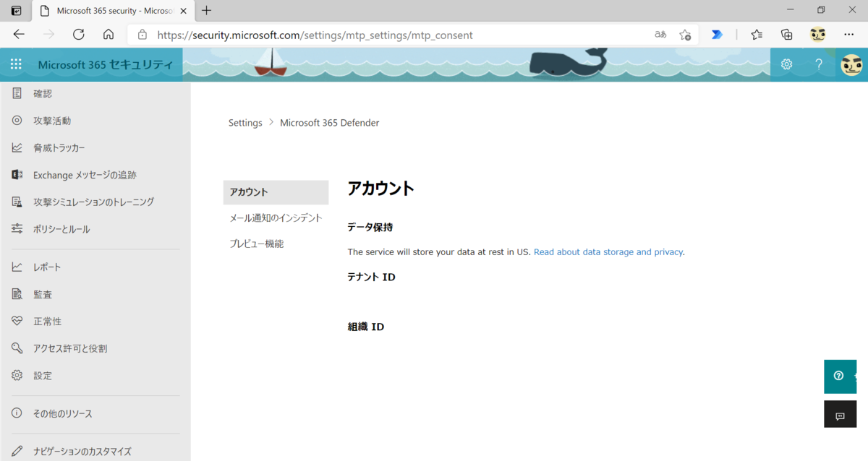
Task: Open browser settings and more menu
Action: pyautogui.click(x=849, y=35)
